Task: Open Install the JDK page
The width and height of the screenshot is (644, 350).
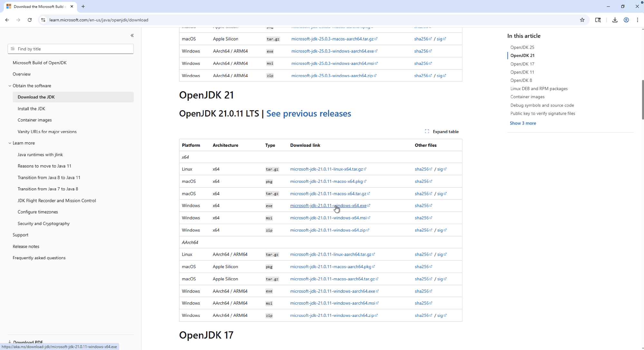Action: click(x=31, y=109)
